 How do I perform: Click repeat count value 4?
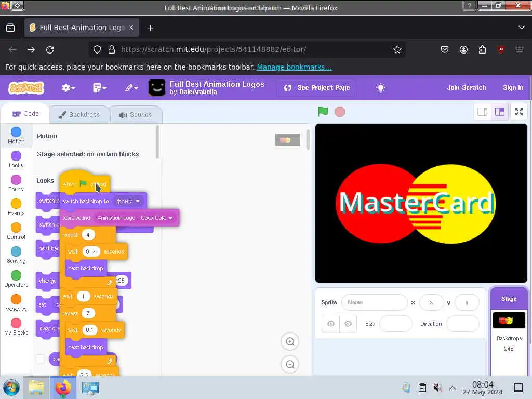88,235
